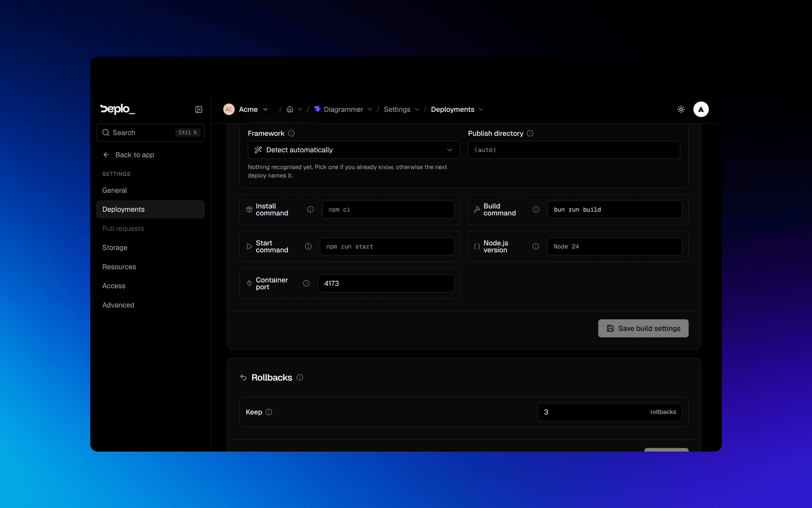Viewport: 812px width, 508px height.
Task: Show info for Build command
Action: point(536,209)
